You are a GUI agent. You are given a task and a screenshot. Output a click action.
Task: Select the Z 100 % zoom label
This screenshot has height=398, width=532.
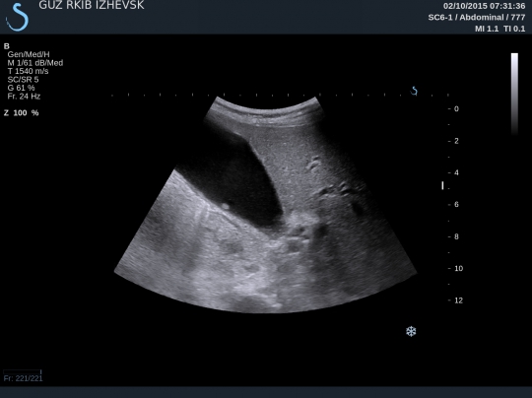click(x=21, y=113)
